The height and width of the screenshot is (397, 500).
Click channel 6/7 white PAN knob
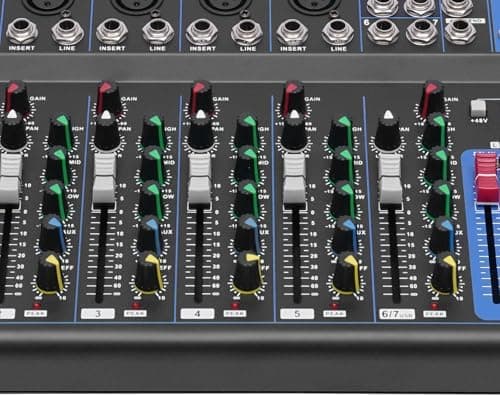[388, 131]
